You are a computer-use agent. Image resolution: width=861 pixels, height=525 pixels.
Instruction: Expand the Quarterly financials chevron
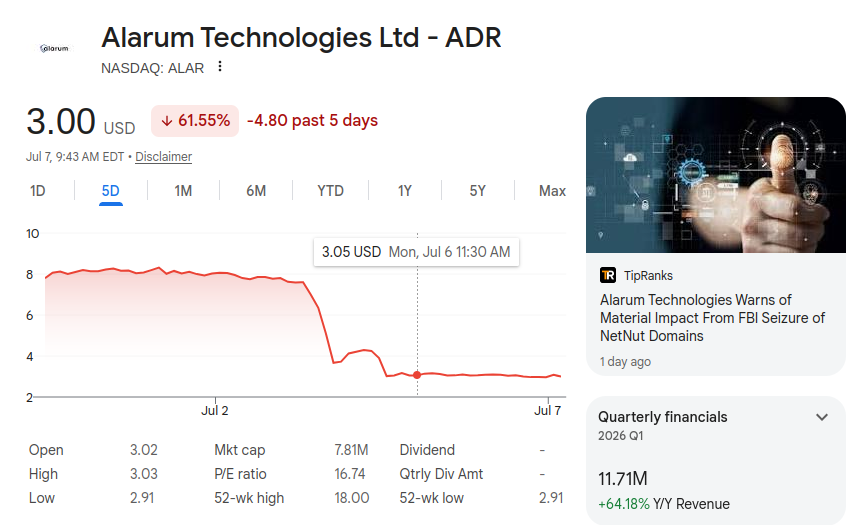coord(821,417)
